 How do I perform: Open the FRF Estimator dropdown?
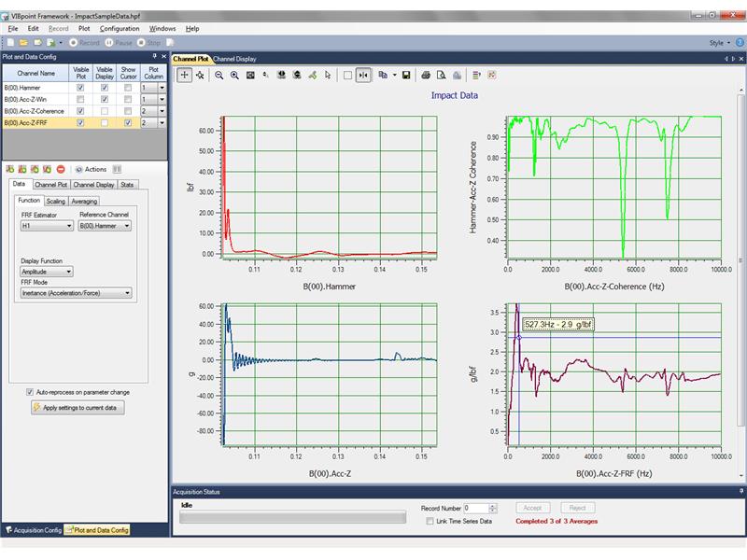(x=47, y=226)
